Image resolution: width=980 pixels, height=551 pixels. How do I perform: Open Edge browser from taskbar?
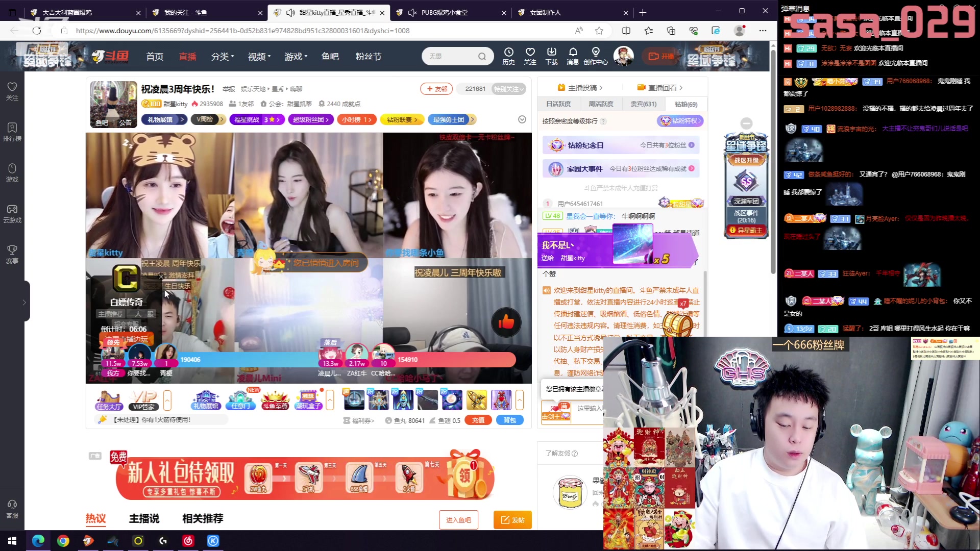point(38,541)
